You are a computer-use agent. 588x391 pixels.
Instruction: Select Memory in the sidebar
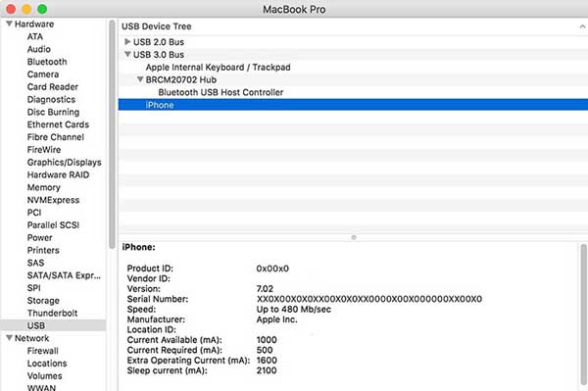tap(43, 187)
